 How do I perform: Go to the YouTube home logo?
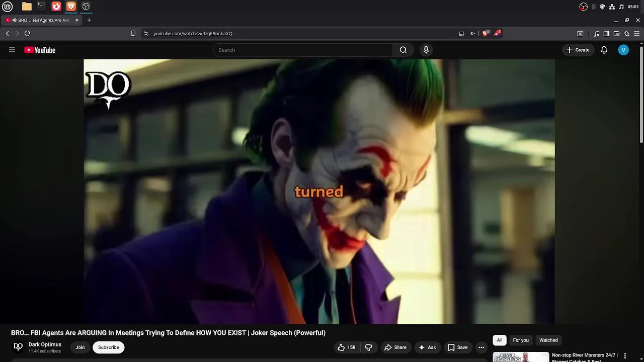click(40, 50)
